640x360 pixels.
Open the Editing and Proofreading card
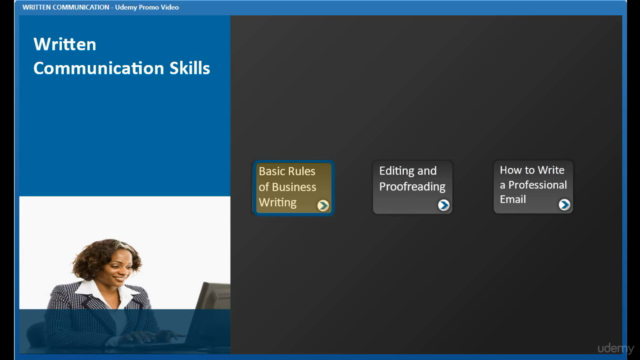[x=412, y=187]
